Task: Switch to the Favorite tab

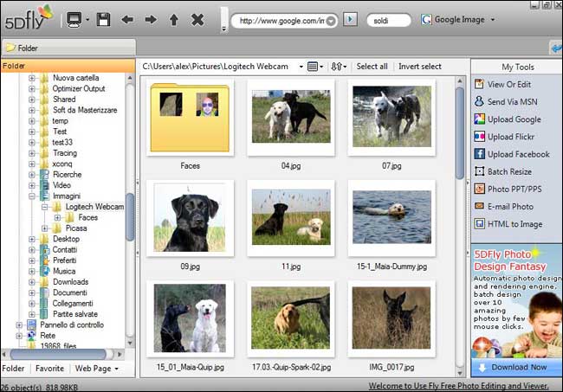Action: [49, 368]
